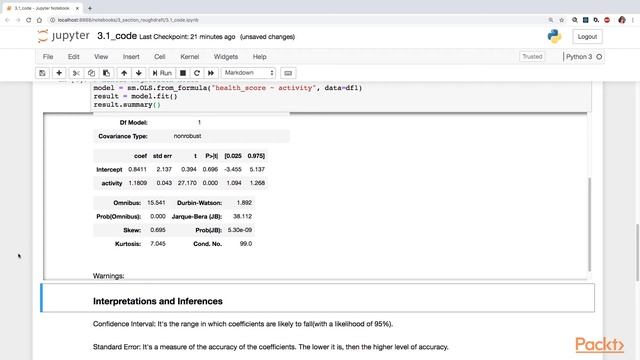Open the Help menu
The height and width of the screenshot is (360, 640).
click(x=260, y=57)
